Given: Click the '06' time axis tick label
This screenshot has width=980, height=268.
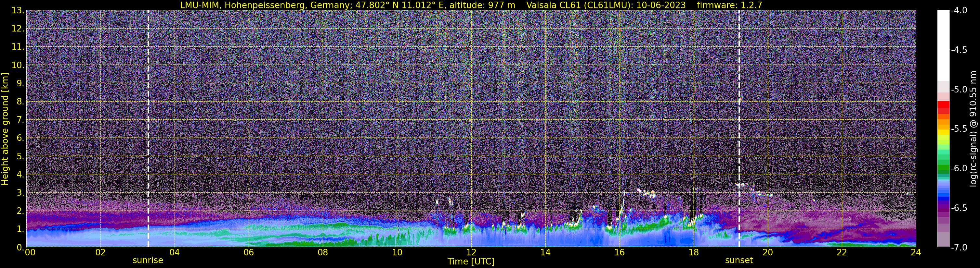Looking at the screenshot, I should [249, 252].
